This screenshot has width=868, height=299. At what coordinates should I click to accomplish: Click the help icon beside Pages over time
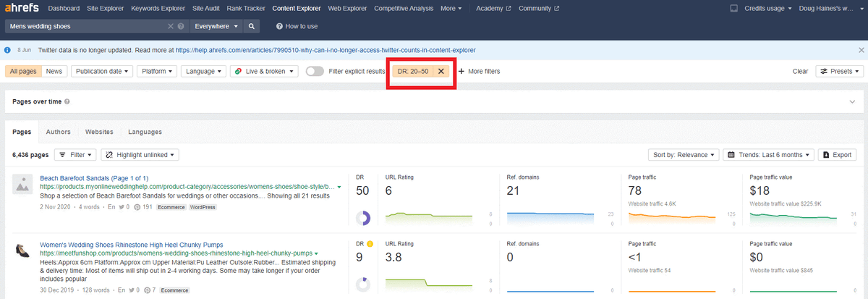67,102
